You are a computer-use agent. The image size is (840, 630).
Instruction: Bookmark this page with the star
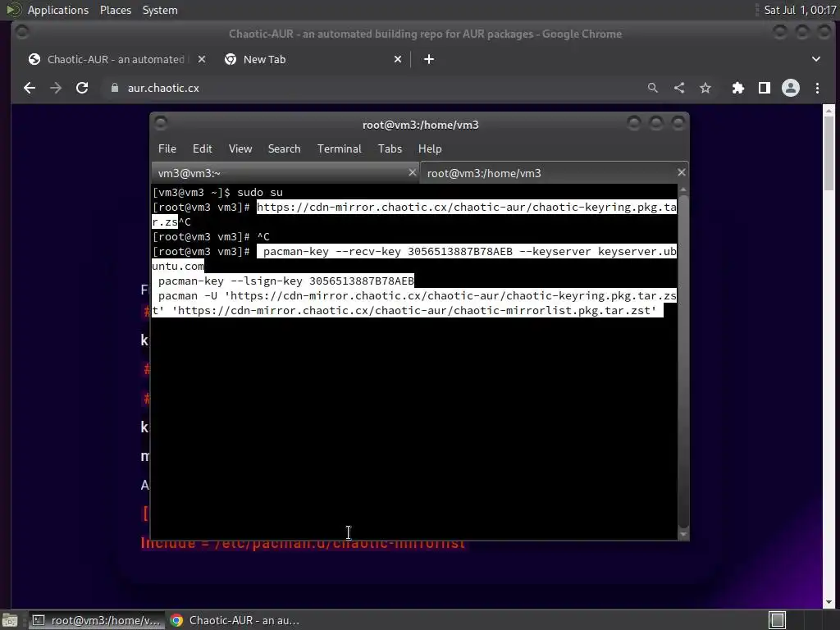coord(705,88)
